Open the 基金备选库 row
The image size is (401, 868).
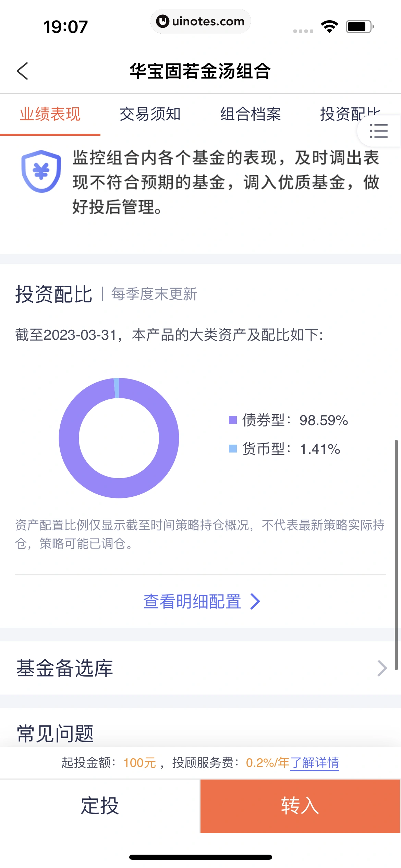click(x=200, y=668)
